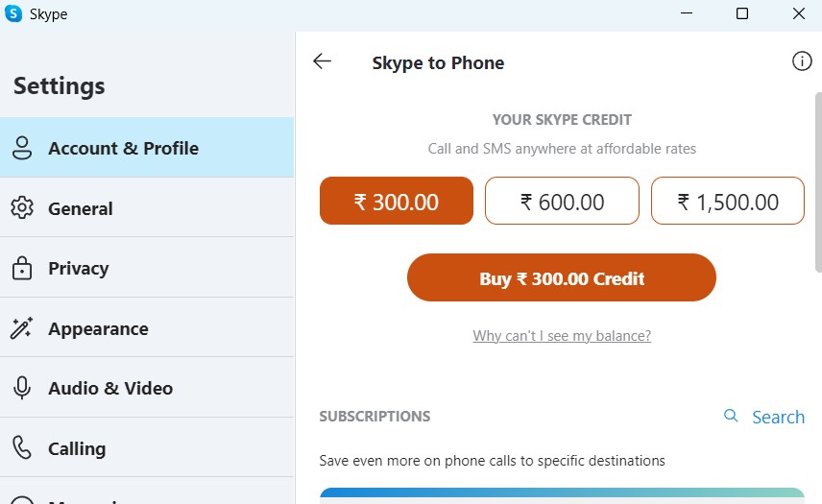Click the Appearance magic wand icon

(x=21, y=328)
